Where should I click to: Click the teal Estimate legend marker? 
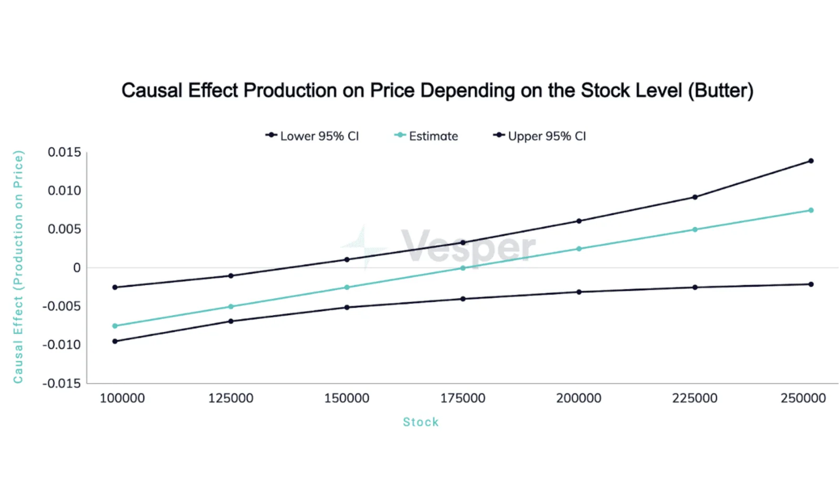400,135
